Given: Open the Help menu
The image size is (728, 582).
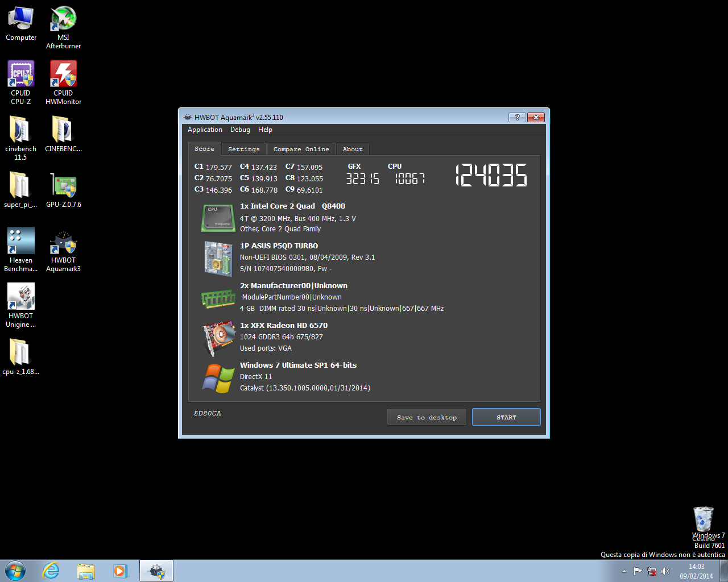Looking at the screenshot, I should tap(265, 130).
